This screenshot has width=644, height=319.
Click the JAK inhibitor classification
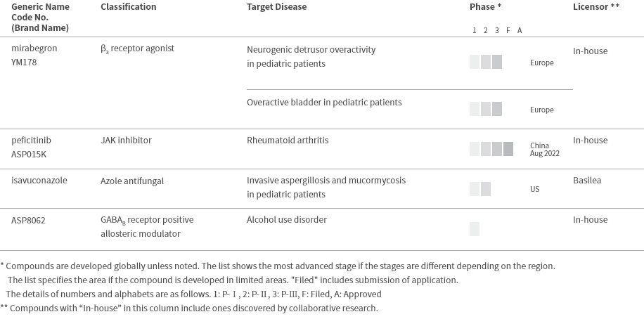126,141
